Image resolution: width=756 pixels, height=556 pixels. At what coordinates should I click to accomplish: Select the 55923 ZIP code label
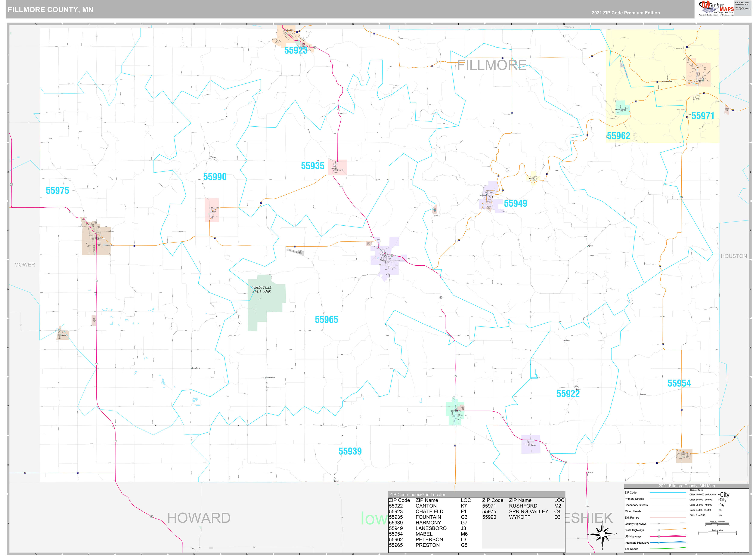[296, 50]
